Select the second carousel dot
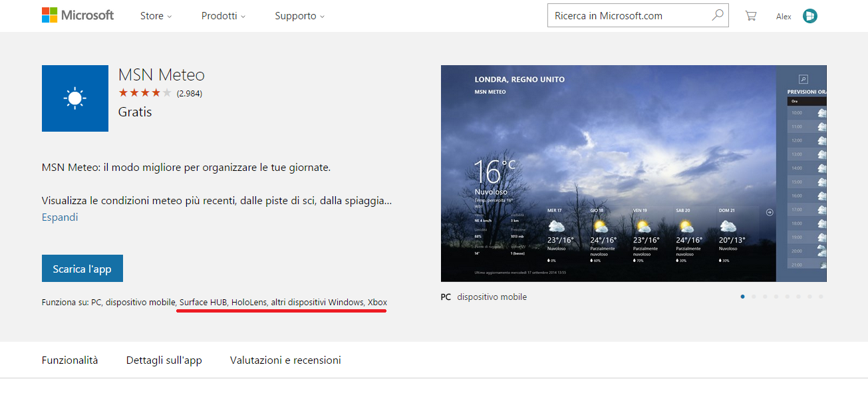Image resolution: width=868 pixels, height=397 pixels. (754, 297)
